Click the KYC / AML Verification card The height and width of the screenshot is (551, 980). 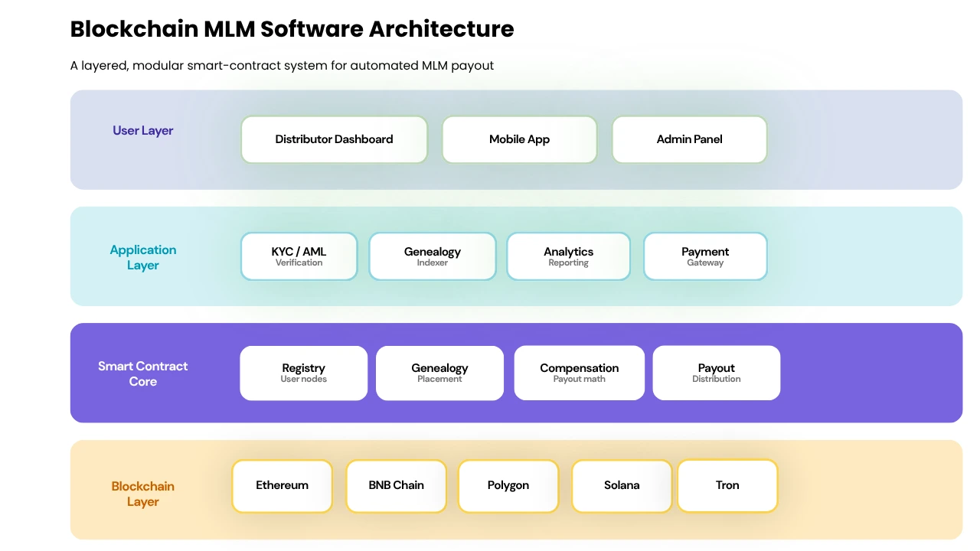[x=299, y=256]
